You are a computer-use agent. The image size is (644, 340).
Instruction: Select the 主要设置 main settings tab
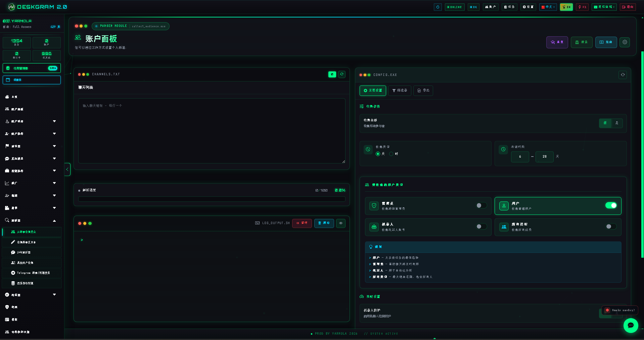(x=373, y=91)
